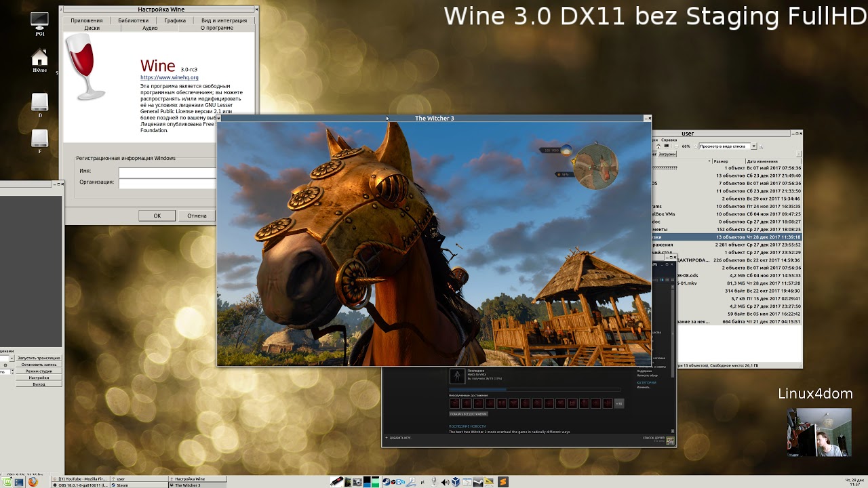Screen dimensions: 868x488
Task: Click Выход button in OBS
Action: 39,384
